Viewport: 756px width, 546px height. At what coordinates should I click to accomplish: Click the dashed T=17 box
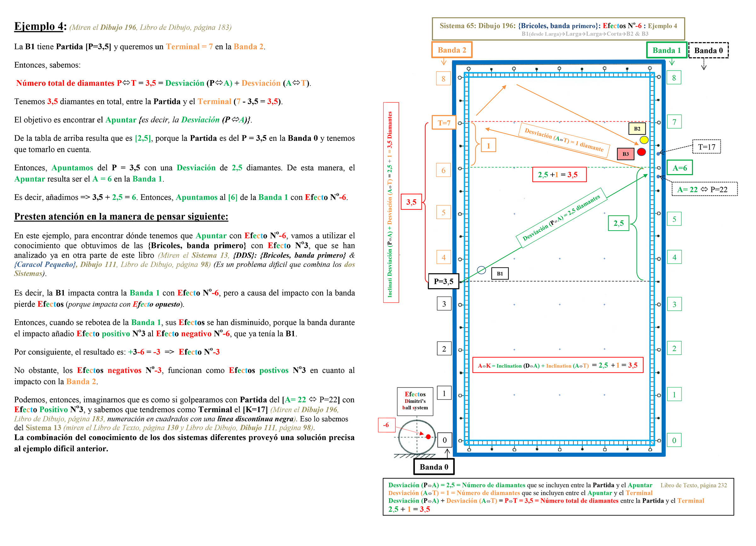706,147
